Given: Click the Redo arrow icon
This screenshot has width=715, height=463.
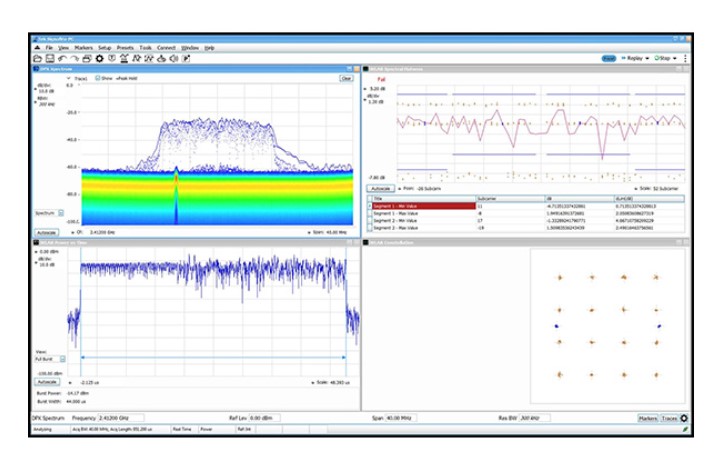Looking at the screenshot, I should (74, 58).
